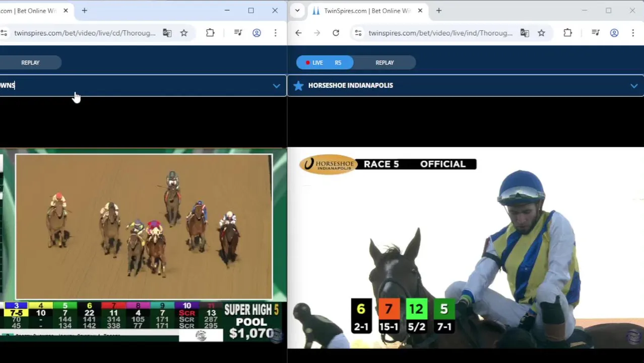Open extensions puzzle icon in left window

(210, 33)
